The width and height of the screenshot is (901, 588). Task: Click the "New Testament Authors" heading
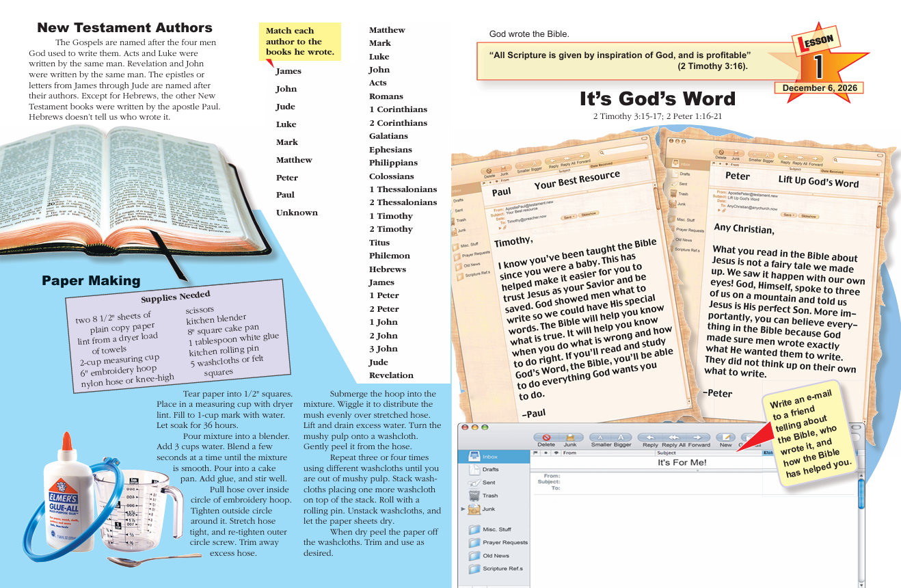tap(124, 28)
